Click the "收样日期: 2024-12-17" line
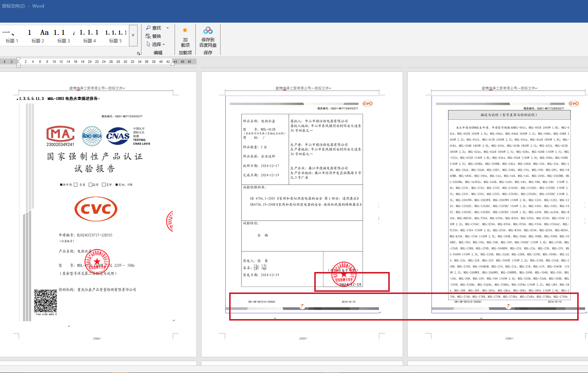Viewport: 588px width, 373px height. pos(261,166)
